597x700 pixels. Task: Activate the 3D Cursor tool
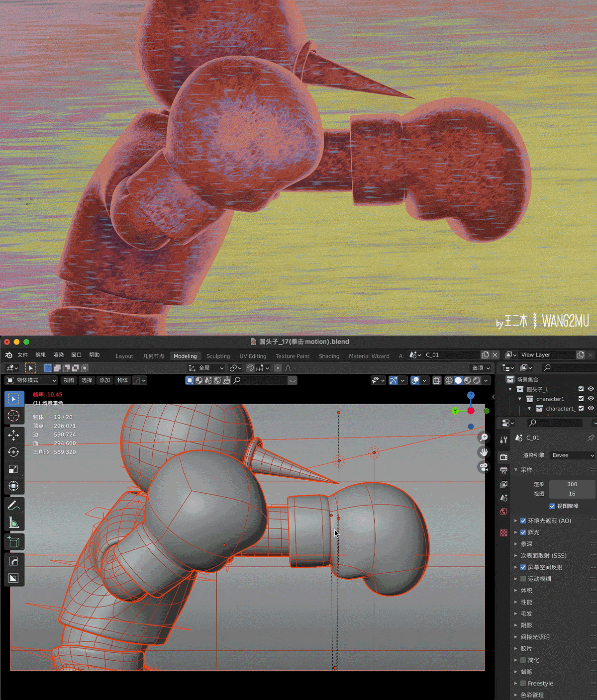coord(14,416)
